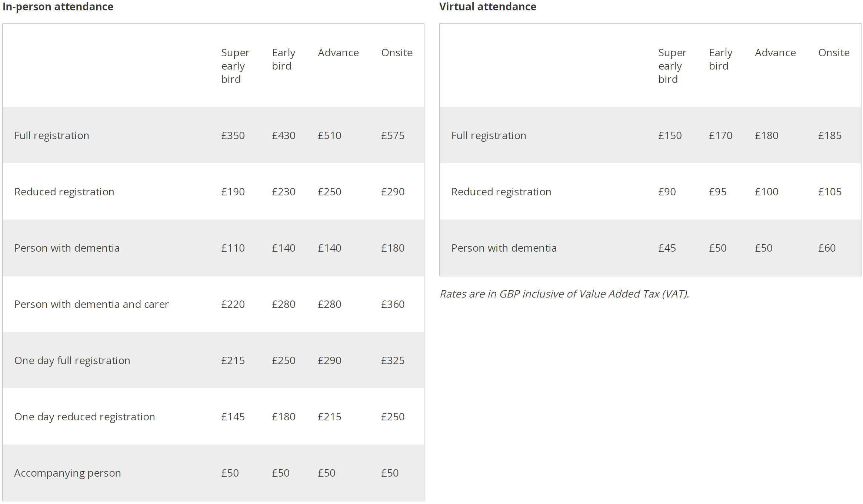The height and width of the screenshot is (504, 863).
Task: Select in-person Full registration £350 price
Action: pos(233,135)
